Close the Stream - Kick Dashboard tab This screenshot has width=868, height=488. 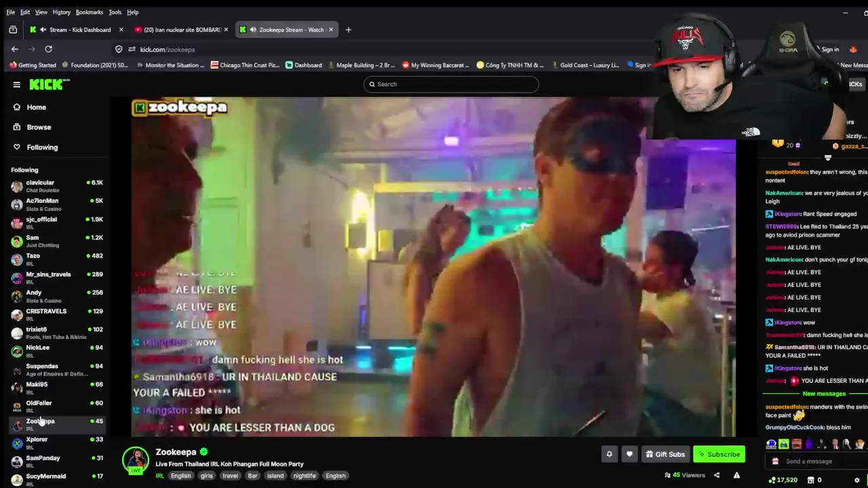pyautogui.click(x=121, y=30)
